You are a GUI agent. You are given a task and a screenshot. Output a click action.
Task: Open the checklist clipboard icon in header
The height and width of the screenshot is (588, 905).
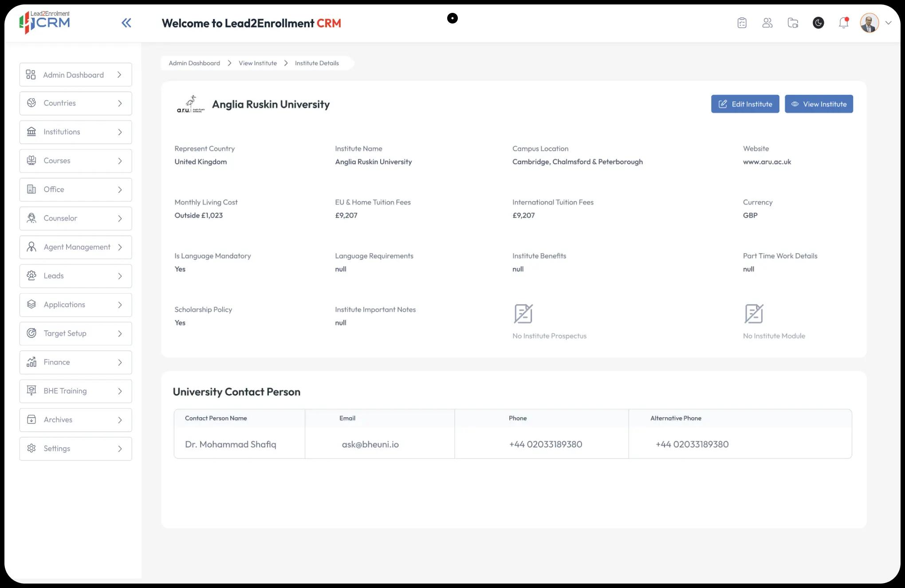point(742,23)
